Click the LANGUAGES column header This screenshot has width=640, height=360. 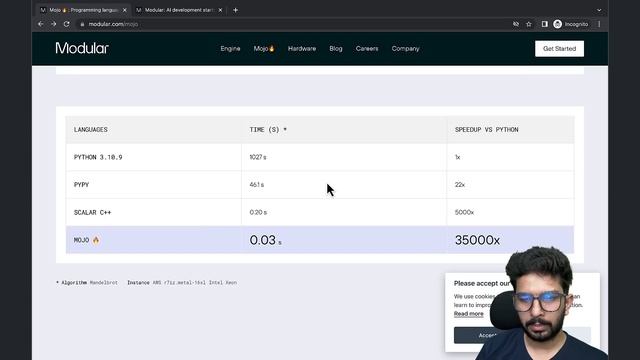point(91,129)
